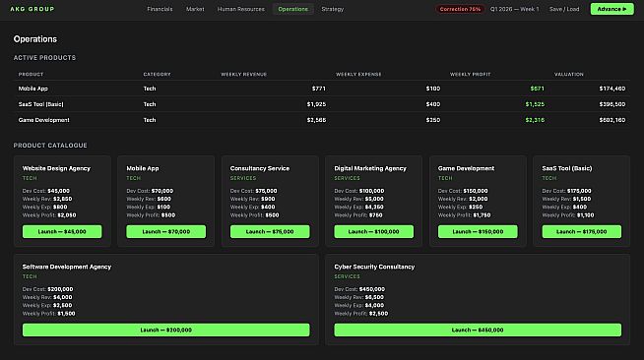Open the Financials tab
The image size is (644, 360).
[x=160, y=9]
